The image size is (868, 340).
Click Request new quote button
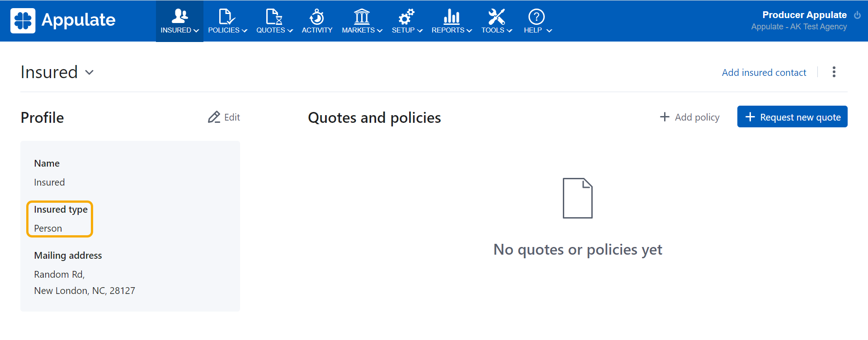pyautogui.click(x=792, y=117)
